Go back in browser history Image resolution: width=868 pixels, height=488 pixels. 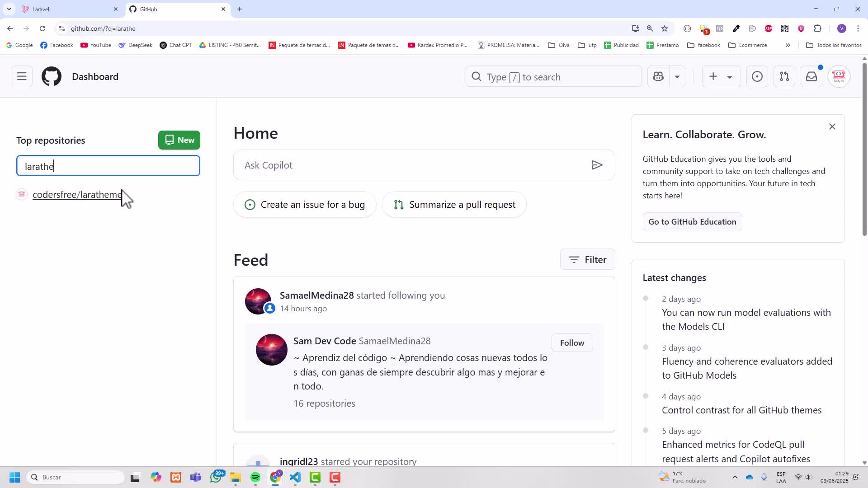click(10, 28)
